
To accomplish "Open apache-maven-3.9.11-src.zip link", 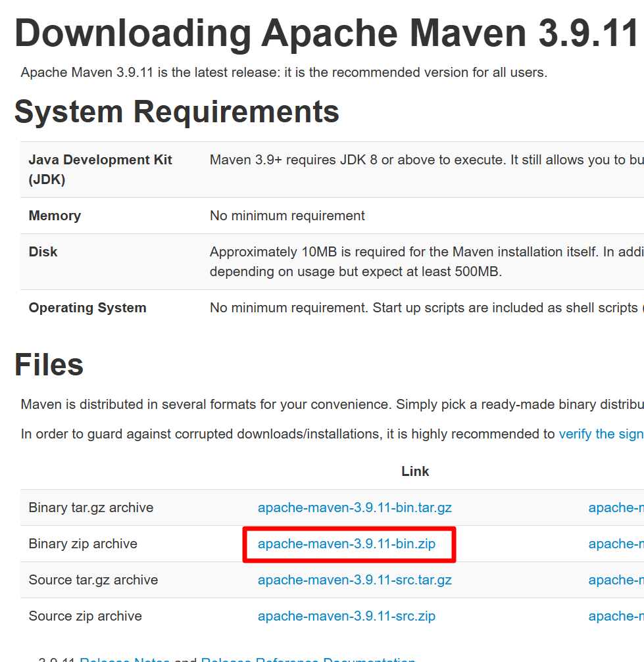I will pos(347,616).
